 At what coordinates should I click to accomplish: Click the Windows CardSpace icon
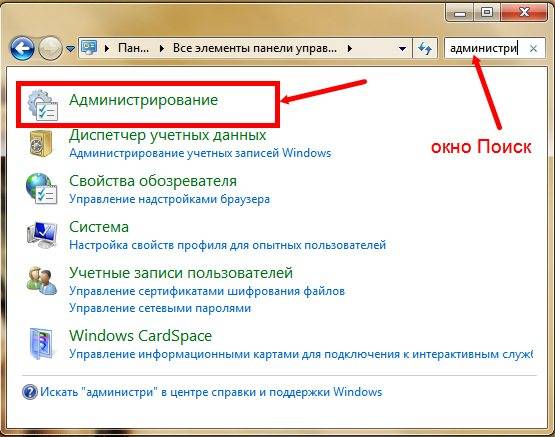tap(41, 343)
